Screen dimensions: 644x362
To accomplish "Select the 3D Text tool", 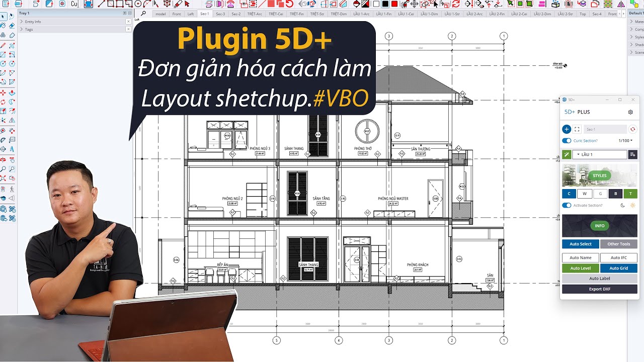I will (12, 149).
